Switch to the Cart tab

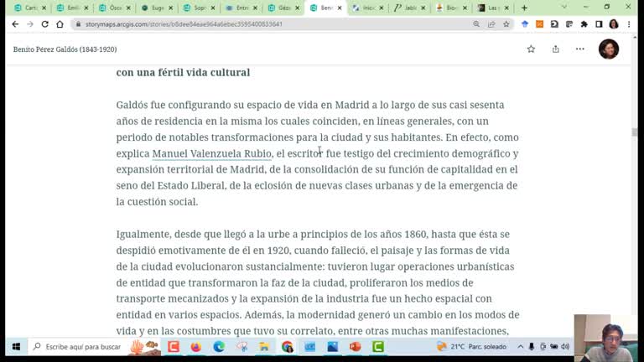[30, 8]
